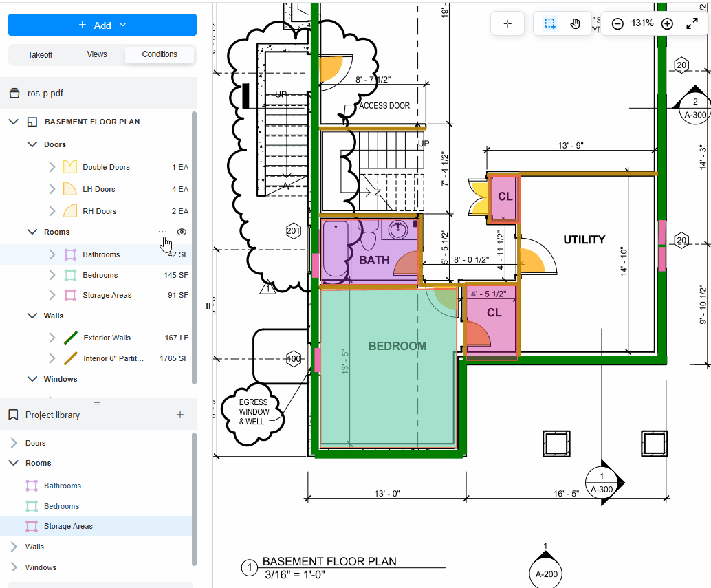Click the bookmark icon beside Project library
711x588 pixels.
point(14,415)
